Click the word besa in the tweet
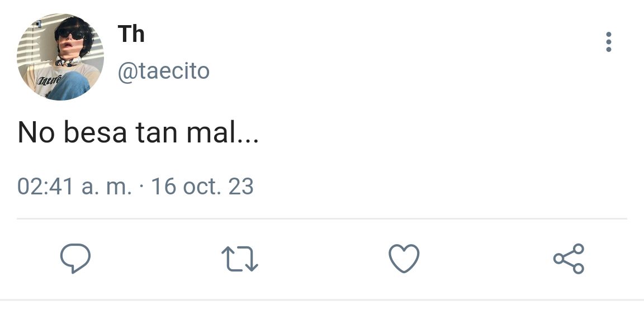Image resolution: width=644 pixels, height=310 pixels. tap(95, 133)
